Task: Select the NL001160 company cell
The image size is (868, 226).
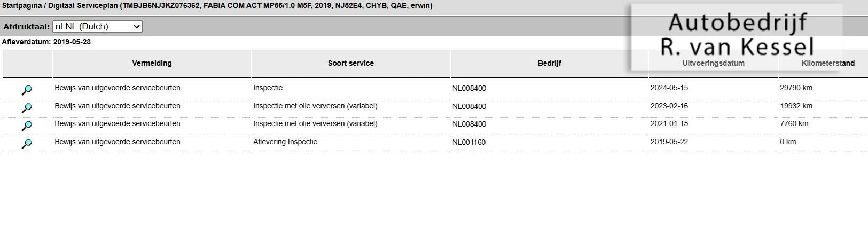Action: [469, 142]
